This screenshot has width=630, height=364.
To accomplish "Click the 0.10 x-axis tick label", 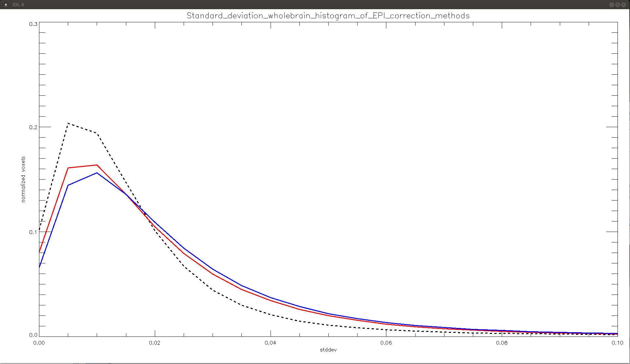I will pyautogui.click(x=617, y=343).
